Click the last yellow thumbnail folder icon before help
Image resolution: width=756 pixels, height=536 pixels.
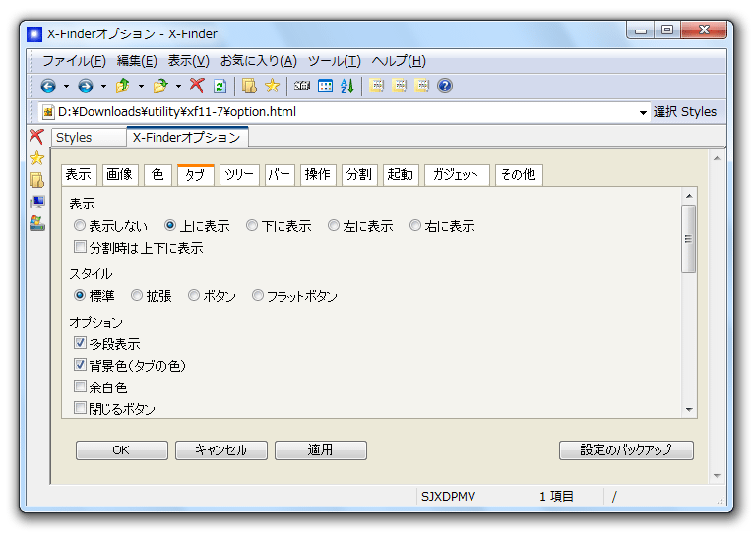(x=422, y=86)
